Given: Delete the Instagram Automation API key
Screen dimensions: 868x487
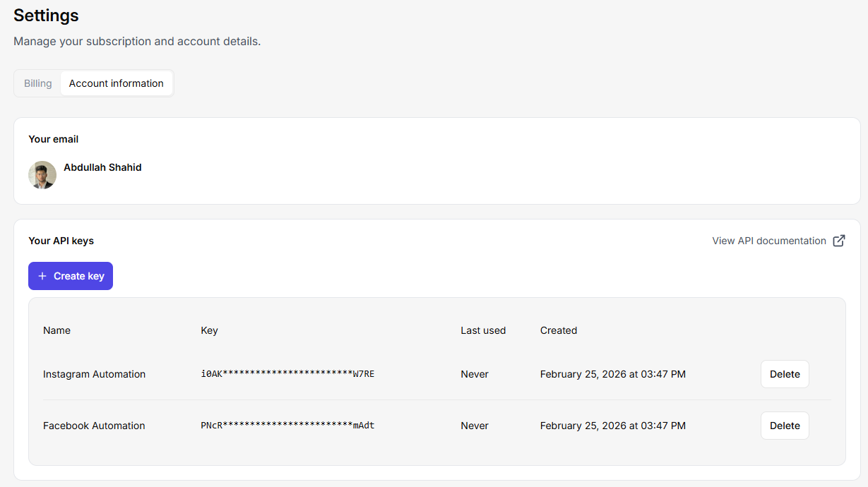Looking at the screenshot, I should (784, 374).
